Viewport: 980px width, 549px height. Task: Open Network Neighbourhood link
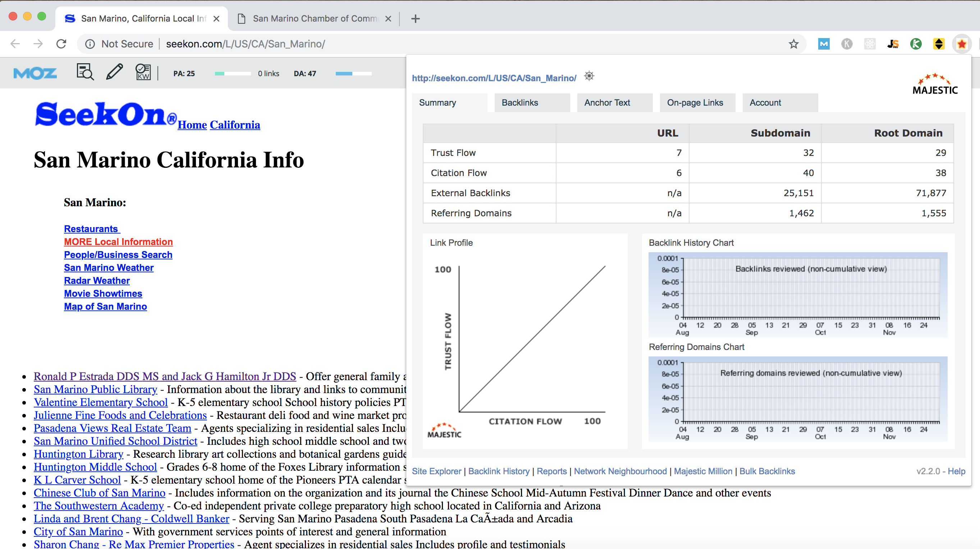tap(620, 471)
